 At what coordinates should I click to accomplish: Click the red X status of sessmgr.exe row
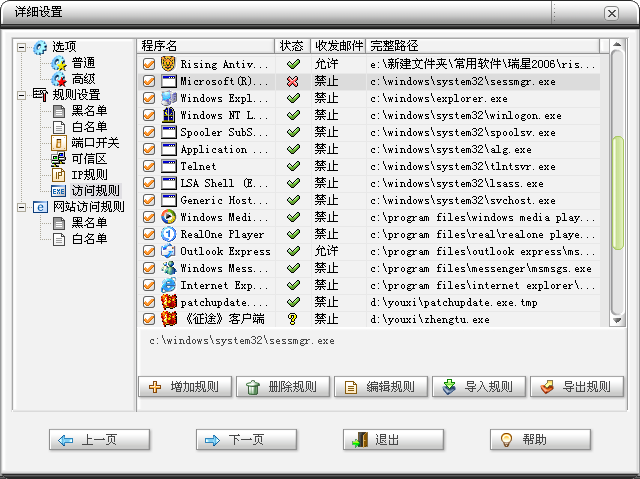293,81
